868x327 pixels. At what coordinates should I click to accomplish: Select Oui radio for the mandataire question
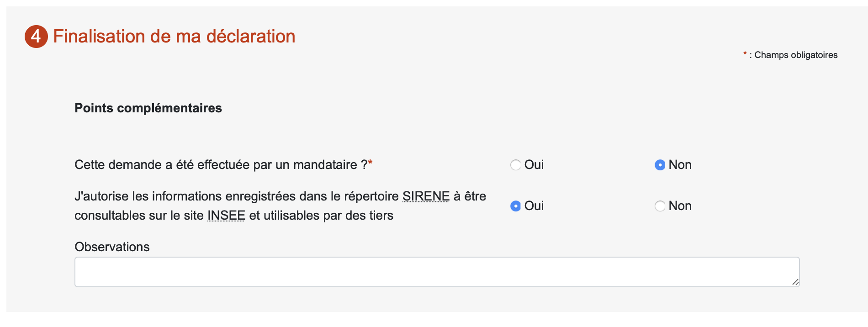(515, 165)
